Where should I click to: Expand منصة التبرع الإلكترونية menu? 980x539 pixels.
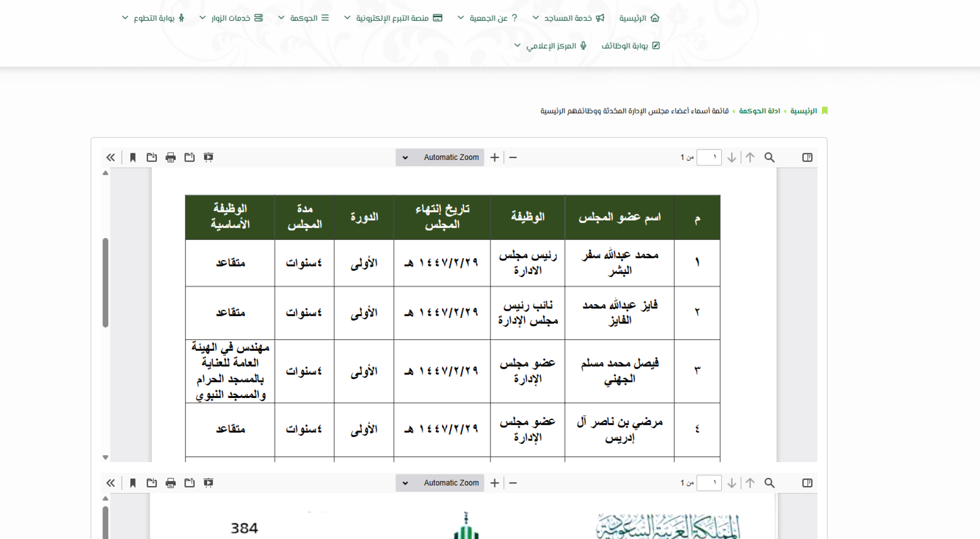click(393, 18)
